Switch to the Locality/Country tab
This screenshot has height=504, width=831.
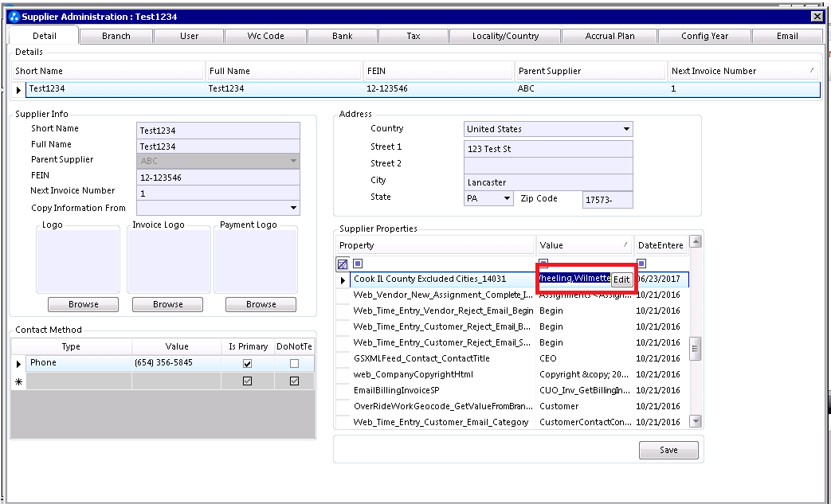click(x=505, y=36)
